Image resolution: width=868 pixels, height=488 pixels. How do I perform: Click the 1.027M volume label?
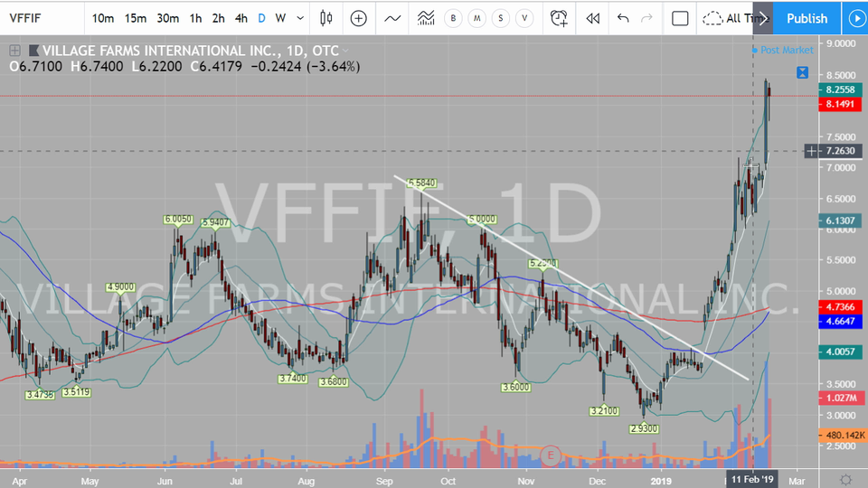(842, 398)
